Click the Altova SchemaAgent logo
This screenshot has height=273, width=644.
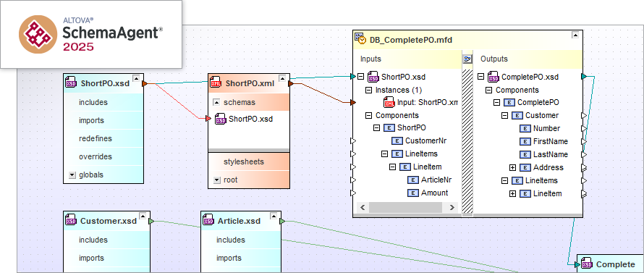pos(38,34)
